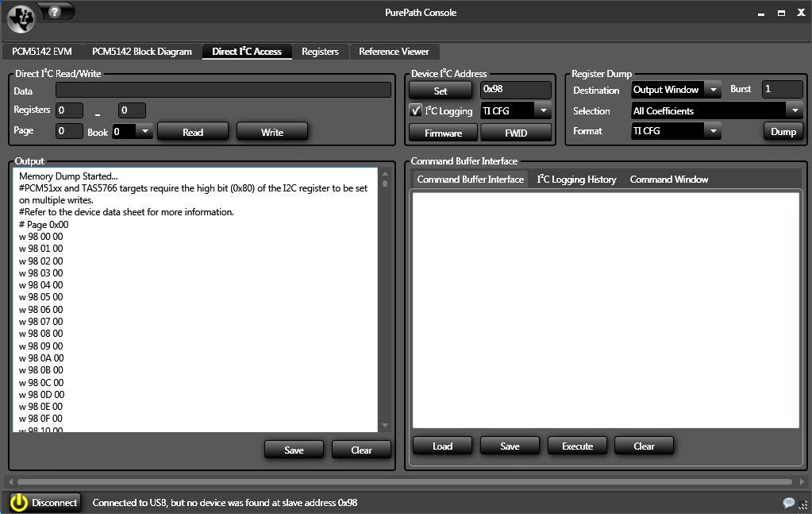Maximize the PurePath Console window
The width and height of the screenshot is (812, 514).
tap(781, 13)
